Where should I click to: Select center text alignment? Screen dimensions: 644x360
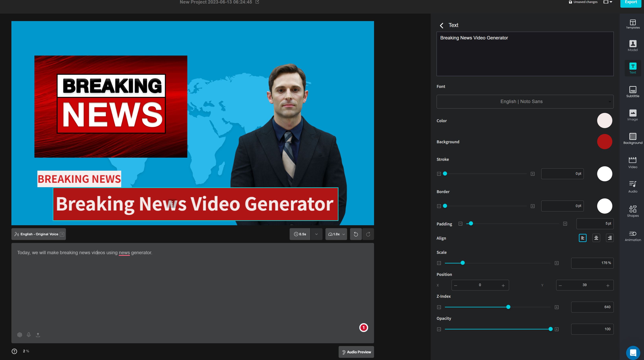click(596, 238)
